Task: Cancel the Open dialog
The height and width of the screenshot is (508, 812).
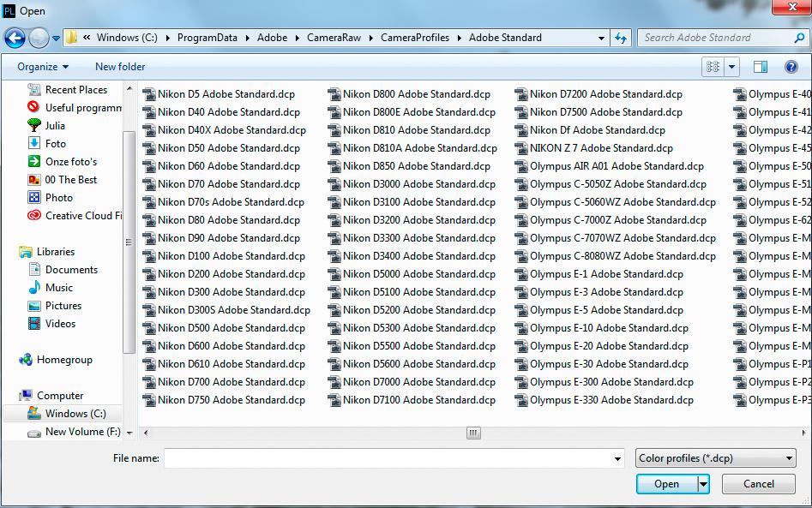Action: (x=759, y=484)
